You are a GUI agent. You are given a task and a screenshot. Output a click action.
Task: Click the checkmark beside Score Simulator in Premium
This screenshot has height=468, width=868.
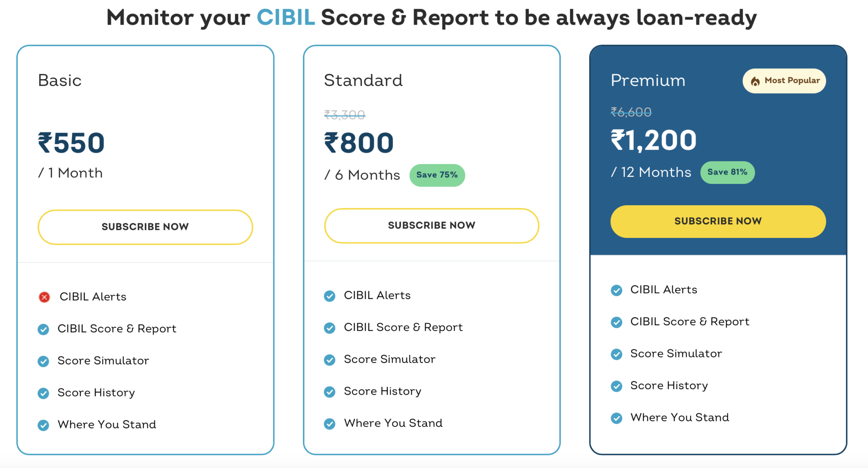click(x=617, y=354)
